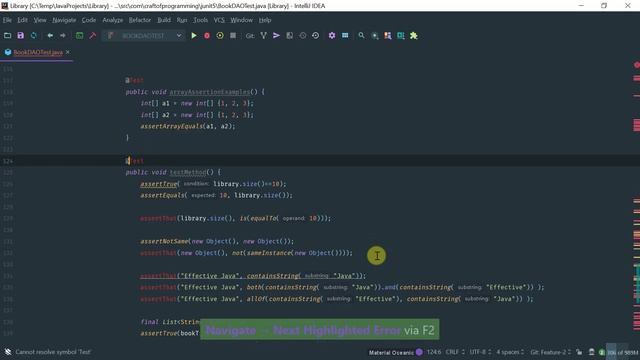Click the Material Oceanic theme indicator
This screenshot has width=640, height=360.
point(396,352)
